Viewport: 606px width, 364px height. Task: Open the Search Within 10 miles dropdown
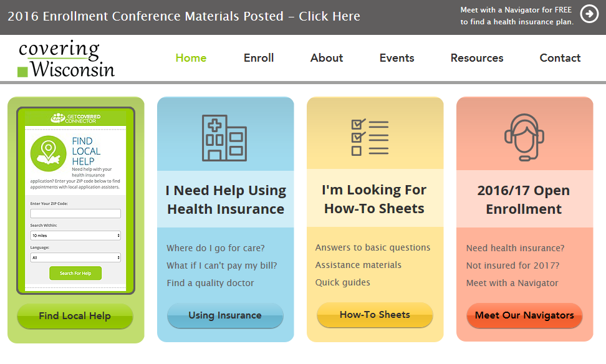tap(75, 236)
